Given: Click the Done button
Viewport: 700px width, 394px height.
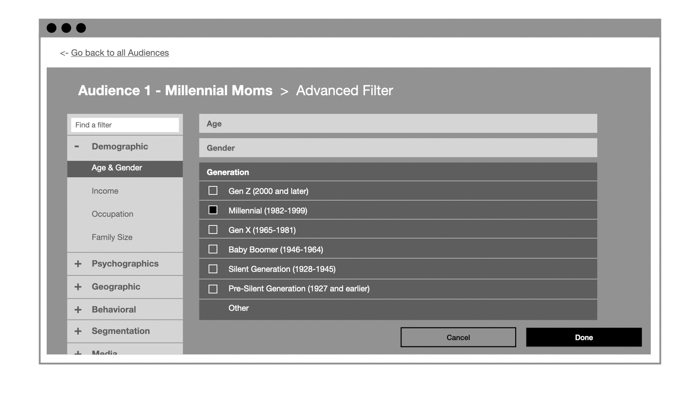Looking at the screenshot, I should (584, 337).
